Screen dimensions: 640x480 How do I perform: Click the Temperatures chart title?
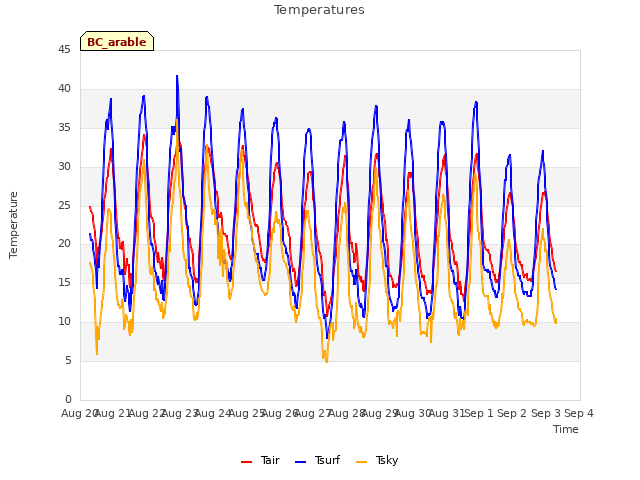coord(319,10)
